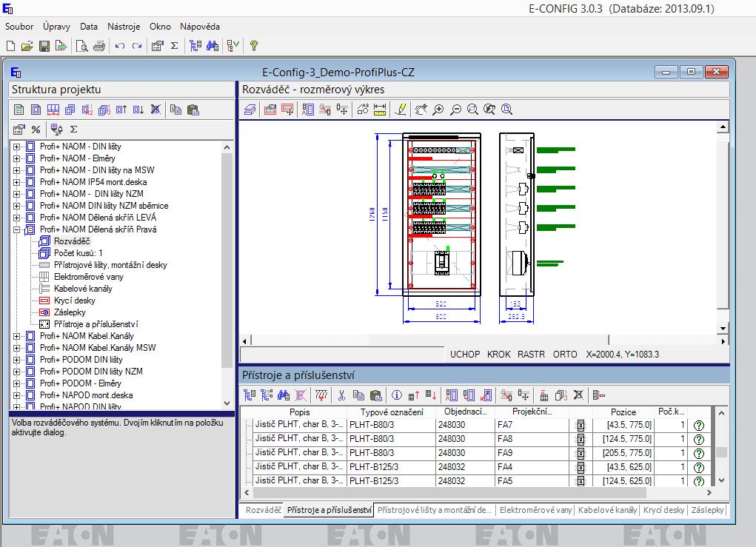Click the zoom window magnifier icon
The image size is (756, 547).
(x=472, y=110)
